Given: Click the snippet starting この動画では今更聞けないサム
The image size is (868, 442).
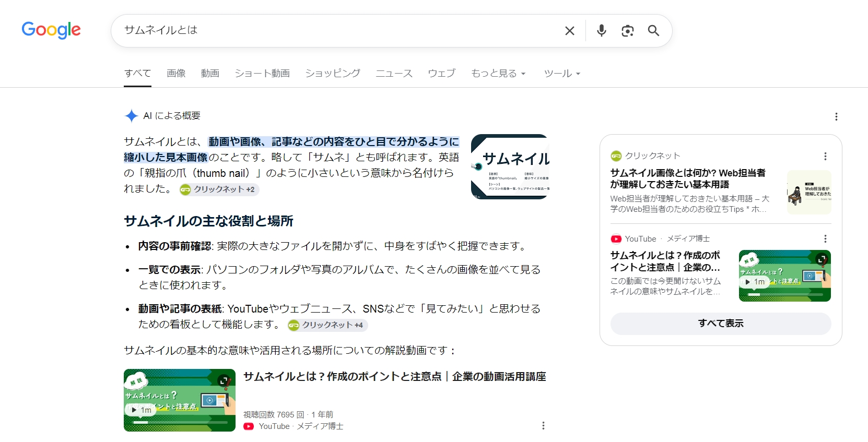Looking at the screenshot, I should pos(665,286).
